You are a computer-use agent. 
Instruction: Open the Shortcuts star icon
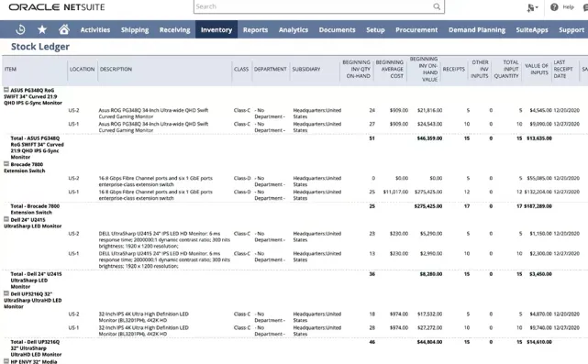point(42,29)
